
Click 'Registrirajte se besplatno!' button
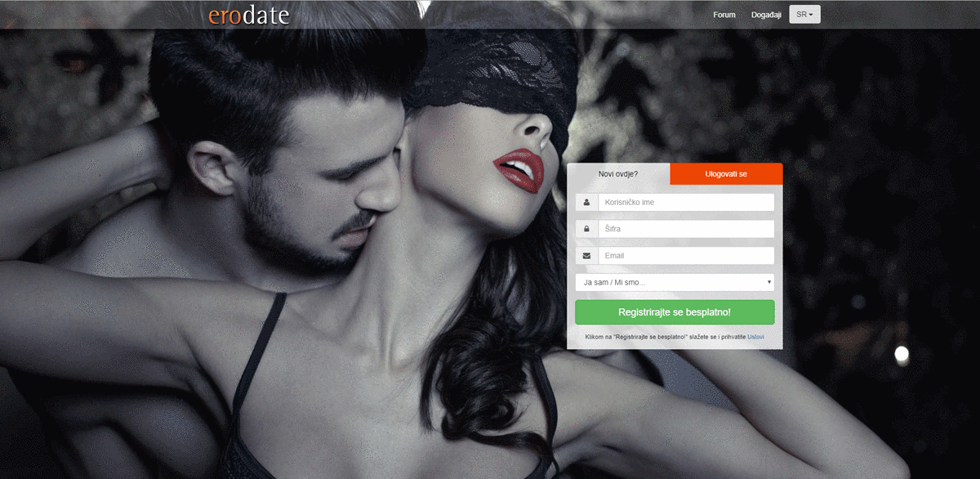click(675, 312)
